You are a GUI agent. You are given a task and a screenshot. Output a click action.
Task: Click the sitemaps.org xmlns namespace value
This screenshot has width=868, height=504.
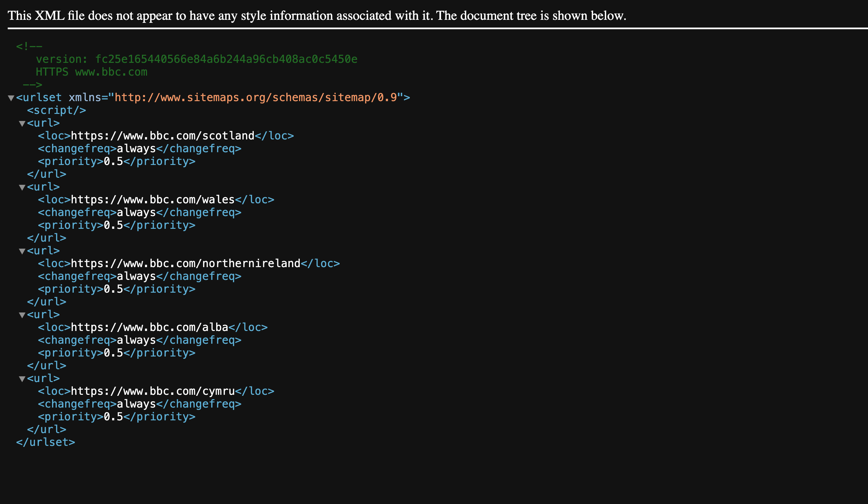click(x=255, y=97)
